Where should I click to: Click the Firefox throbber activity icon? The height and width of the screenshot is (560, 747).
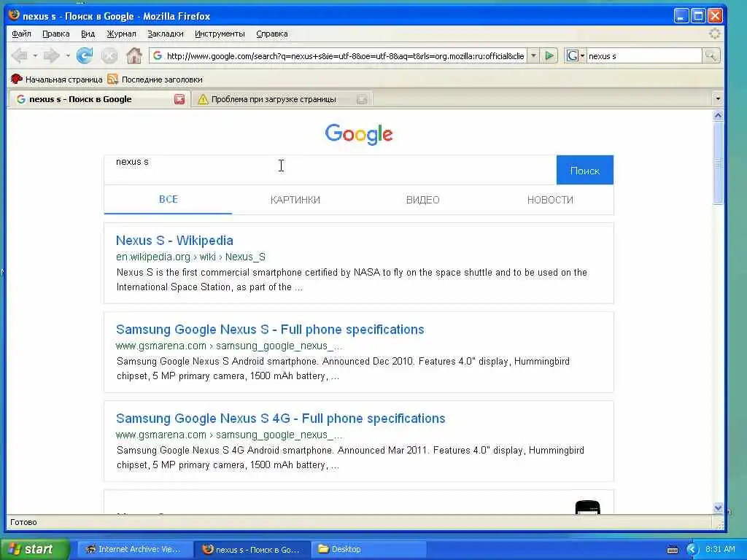pyautogui.click(x=715, y=34)
